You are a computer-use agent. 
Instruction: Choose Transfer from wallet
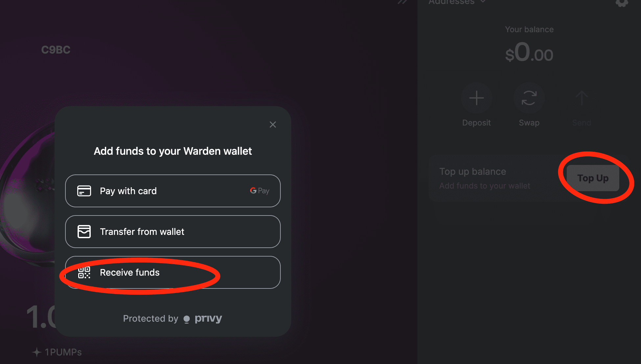click(173, 232)
